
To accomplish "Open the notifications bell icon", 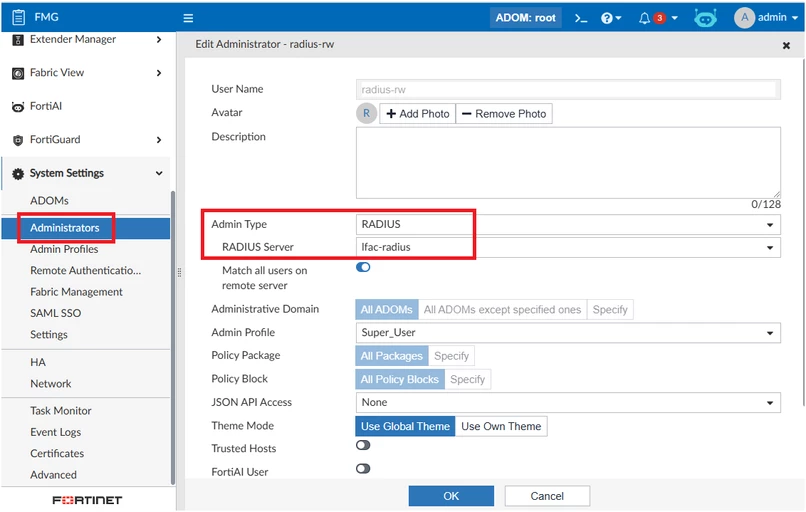I will click(644, 18).
